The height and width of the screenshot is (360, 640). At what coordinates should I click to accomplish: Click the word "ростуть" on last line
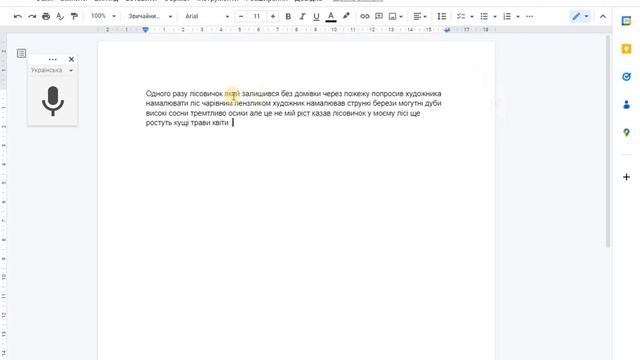point(159,123)
